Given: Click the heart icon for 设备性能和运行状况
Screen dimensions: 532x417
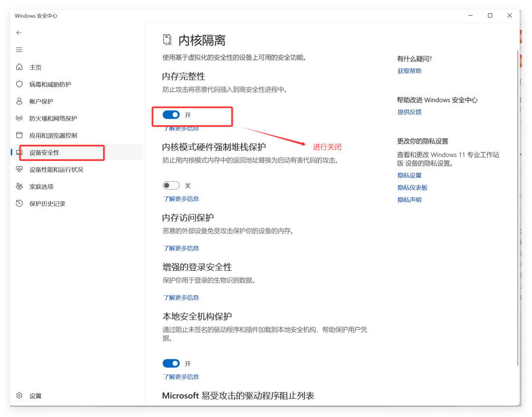Looking at the screenshot, I should [x=19, y=169].
